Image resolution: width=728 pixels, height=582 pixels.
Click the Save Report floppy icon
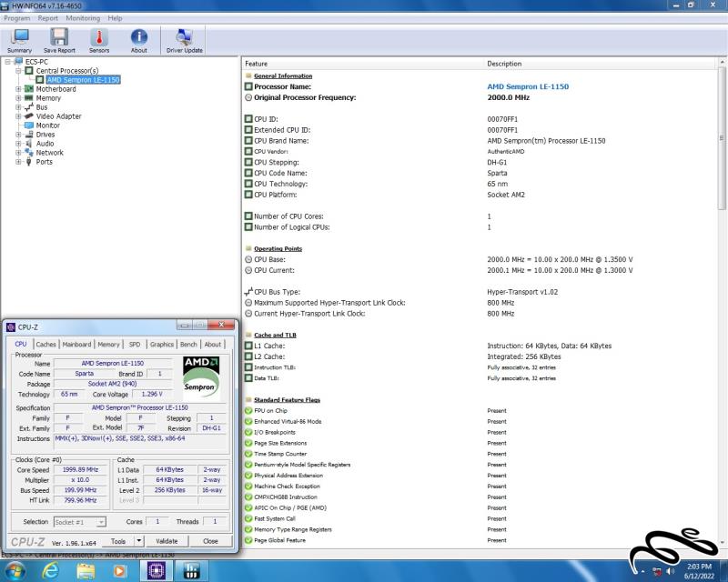pos(59,40)
